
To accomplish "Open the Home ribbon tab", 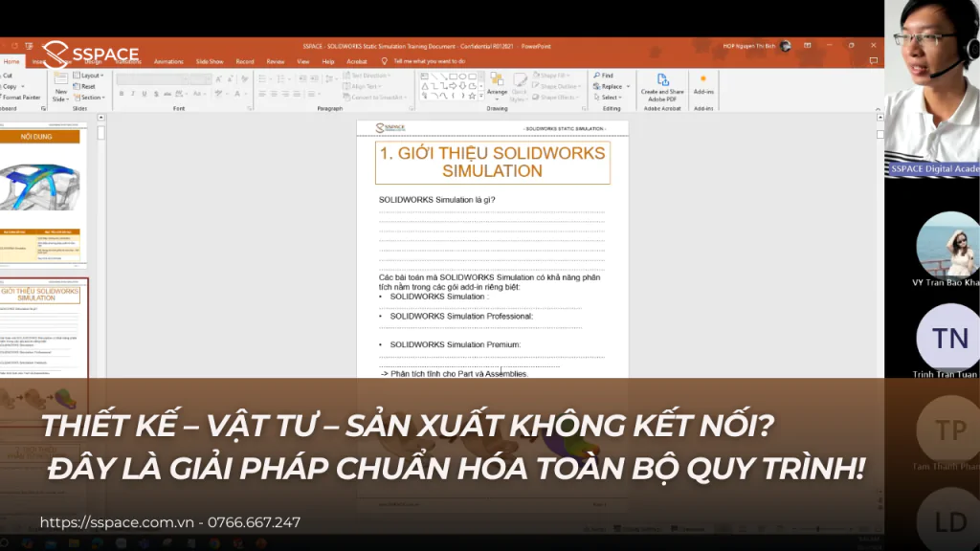I will pyautogui.click(x=11, y=61).
